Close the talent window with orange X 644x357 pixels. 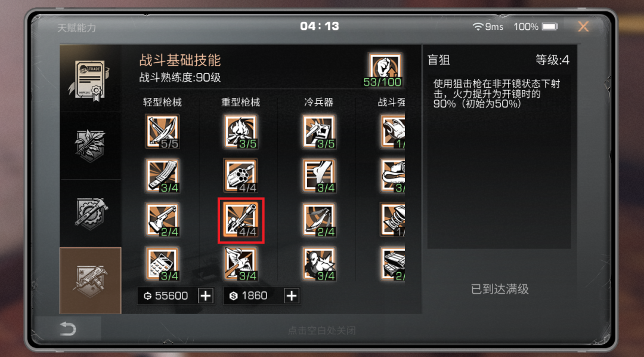(x=583, y=27)
